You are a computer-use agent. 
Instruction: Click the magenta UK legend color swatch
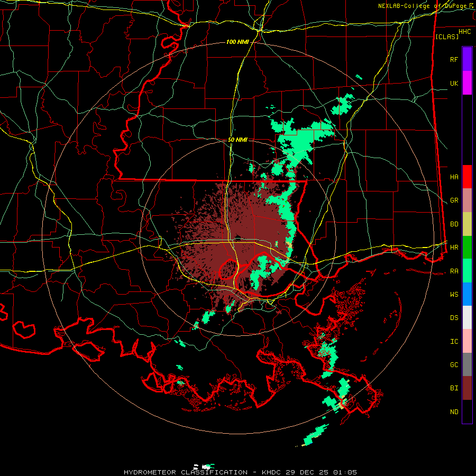pos(467,83)
